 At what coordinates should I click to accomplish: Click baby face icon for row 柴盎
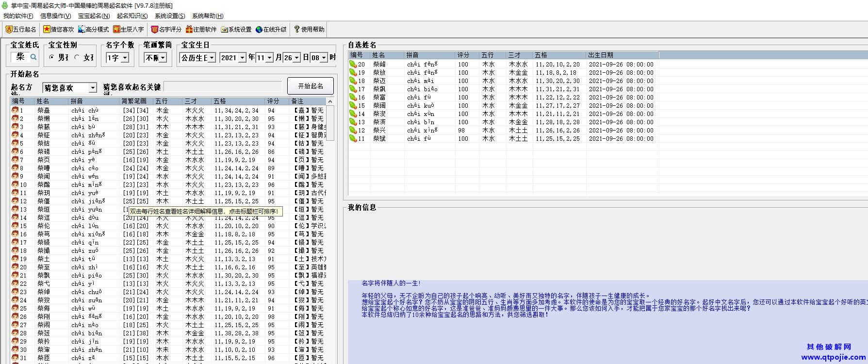[x=15, y=110]
